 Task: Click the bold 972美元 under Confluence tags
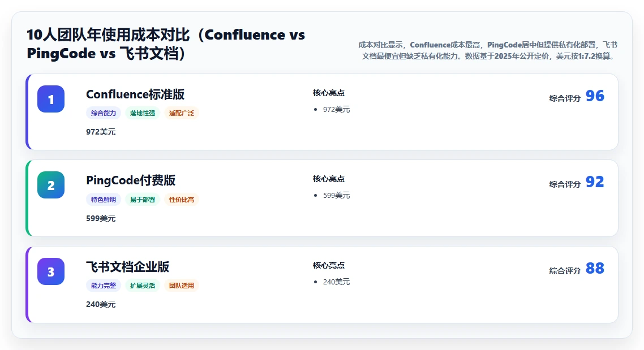coord(101,132)
